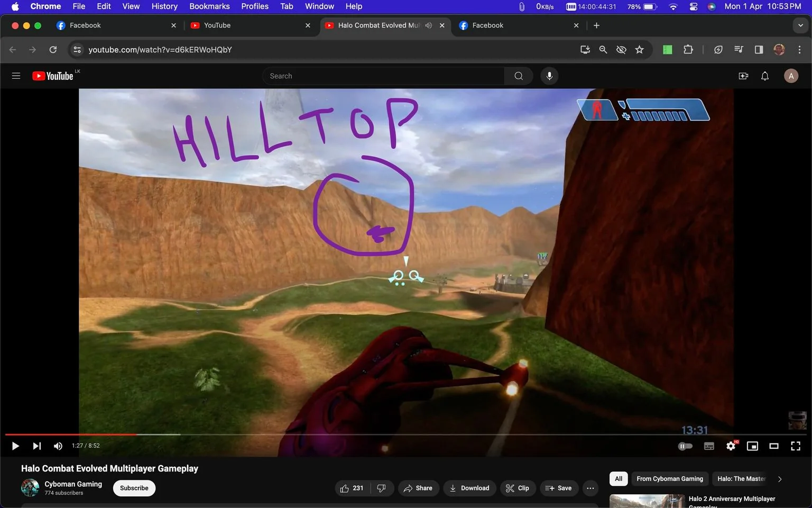Viewport: 812px width, 508px height.
Task: Open the Chrome three-dot menu
Action: tap(799, 50)
